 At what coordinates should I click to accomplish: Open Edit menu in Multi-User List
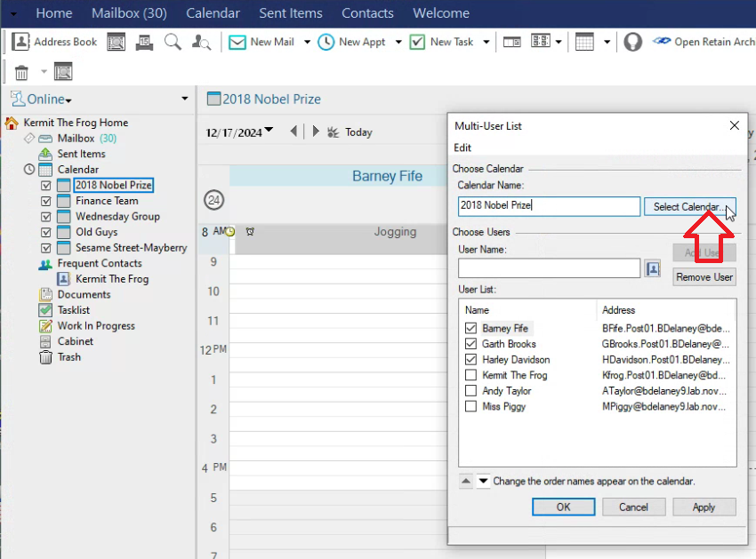(x=462, y=148)
